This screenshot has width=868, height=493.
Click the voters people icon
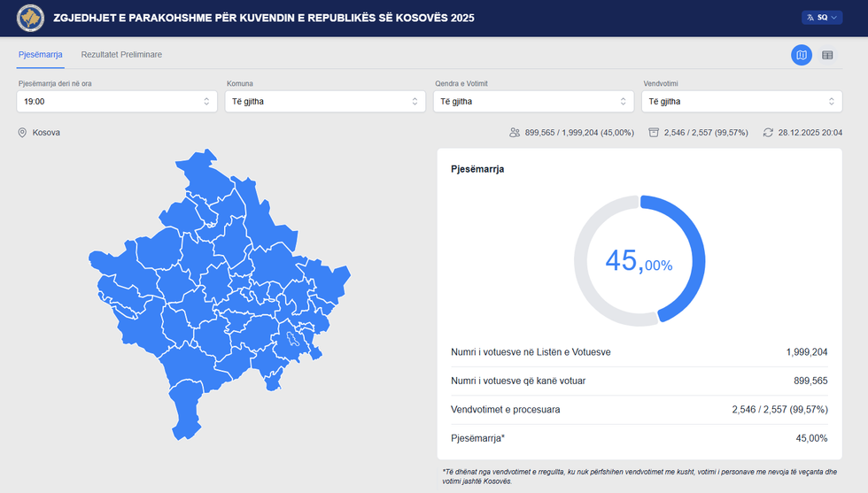pos(515,133)
